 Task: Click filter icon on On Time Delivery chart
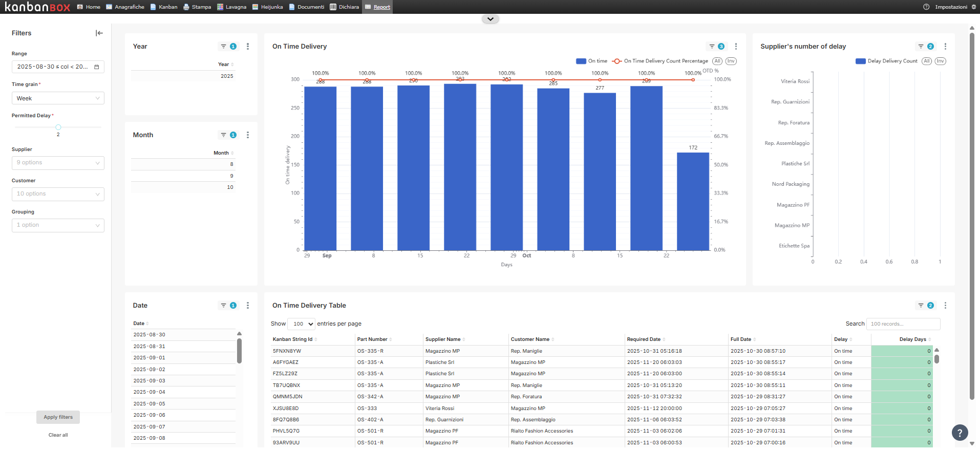coord(712,47)
